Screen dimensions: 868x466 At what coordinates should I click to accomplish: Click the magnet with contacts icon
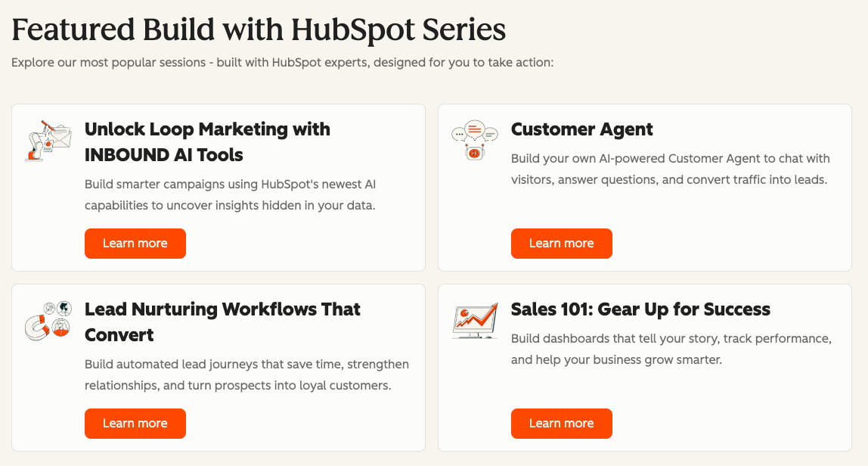tap(48, 321)
